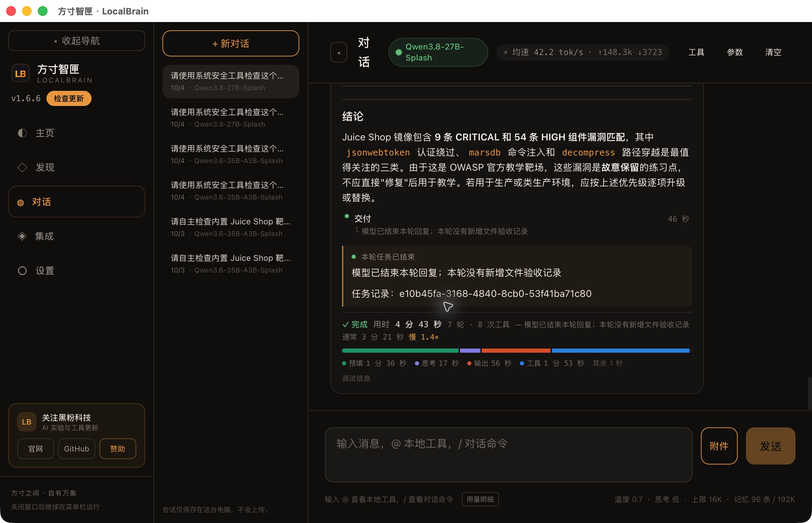Click the diamond icon beside 发现
Screen dimensions: 812x523
click(22, 168)
